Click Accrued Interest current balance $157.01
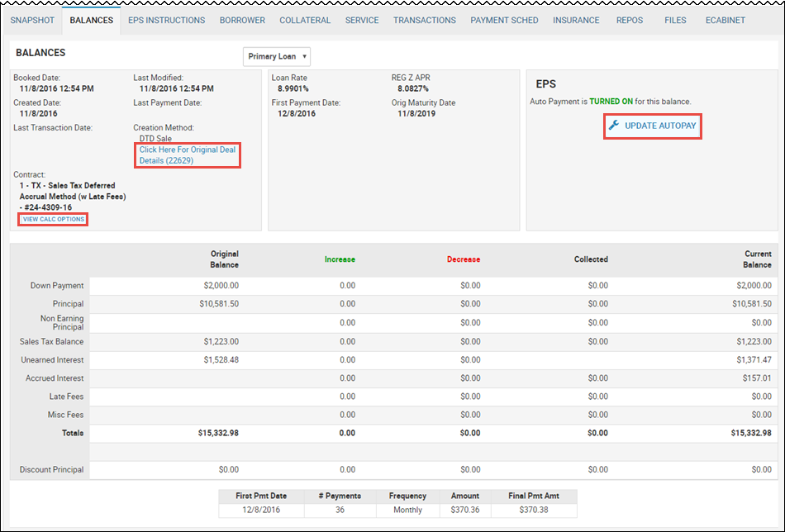 click(x=757, y=378)
